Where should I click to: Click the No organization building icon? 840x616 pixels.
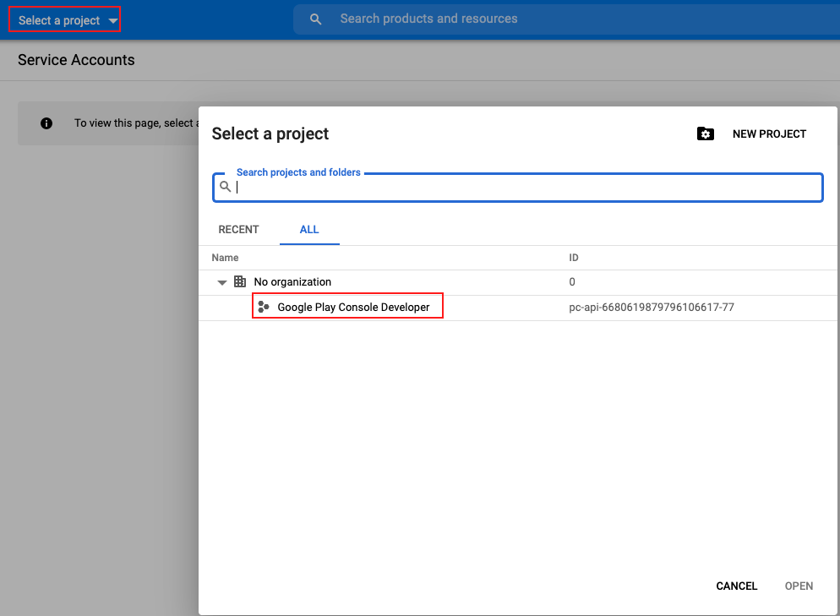[x=241, y=281]
